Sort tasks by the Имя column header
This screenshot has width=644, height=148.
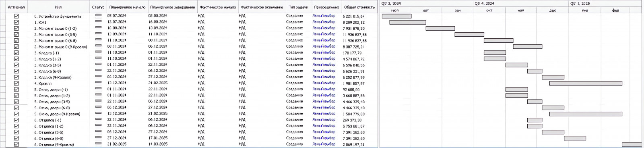(58, 7)
